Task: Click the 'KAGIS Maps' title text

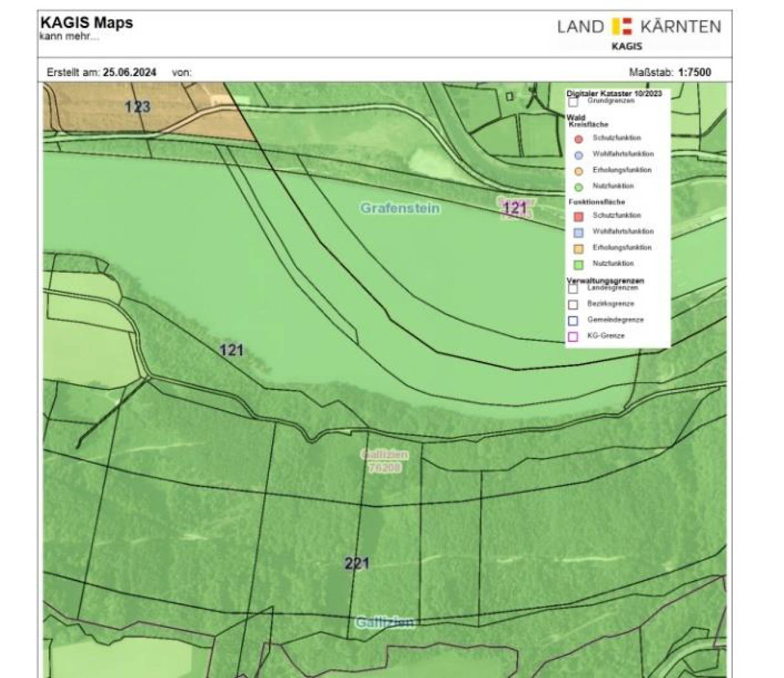Action: click(87, 23)
